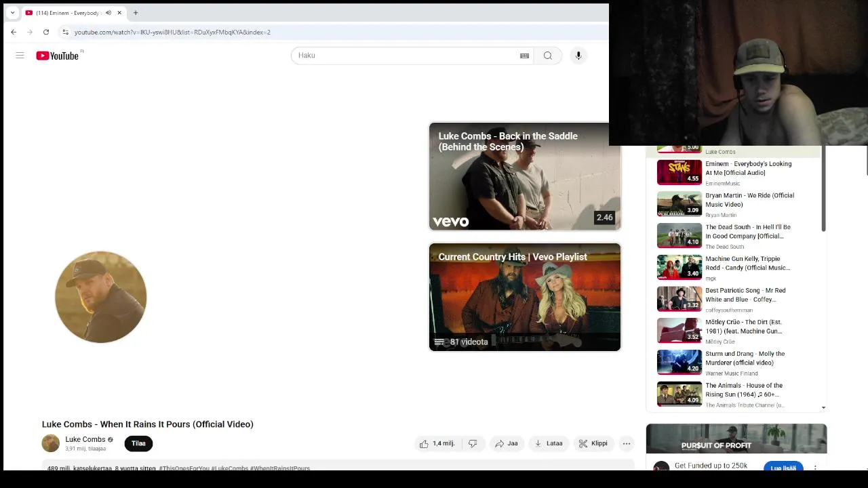Click the Bryan Martin thumbnail showing 3.09
This screenshot has width=868, height=488.
pyautogui.click(x=679, y=204)
